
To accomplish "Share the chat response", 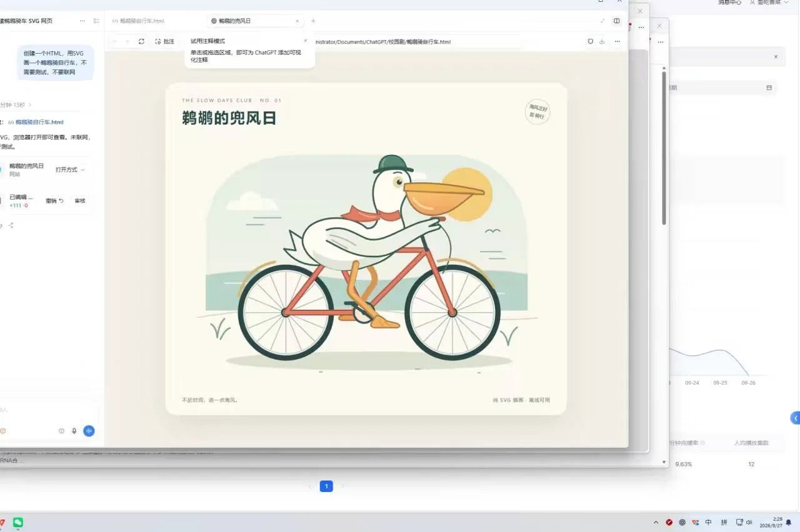I will pyautogui.click(x=11, y=225).
